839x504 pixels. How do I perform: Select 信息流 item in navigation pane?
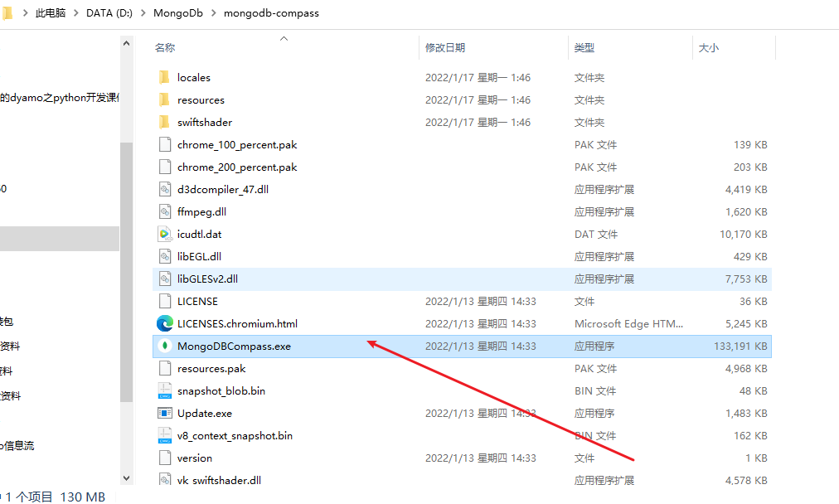[17, 446]
